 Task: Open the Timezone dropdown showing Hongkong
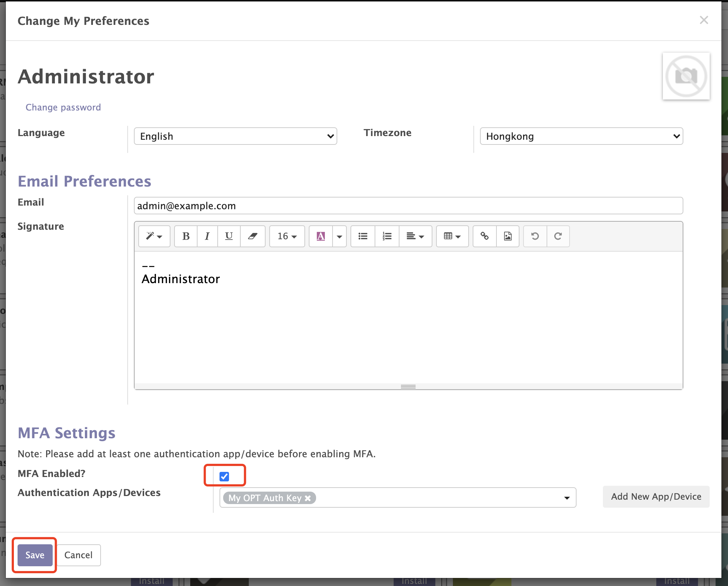pyautogui.click(x=581, y=136)
